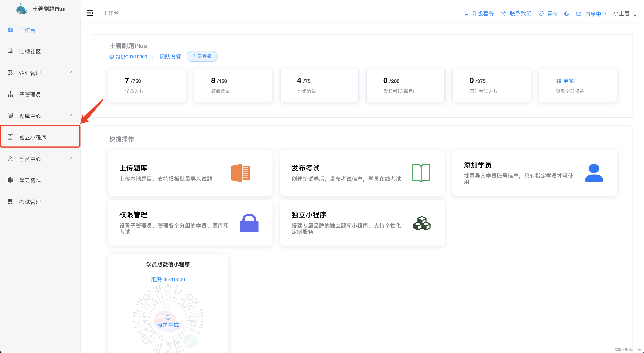Click the whale logo icon
Image resolution: width=644 pixels, height=353 pixels.
[22, 9]
